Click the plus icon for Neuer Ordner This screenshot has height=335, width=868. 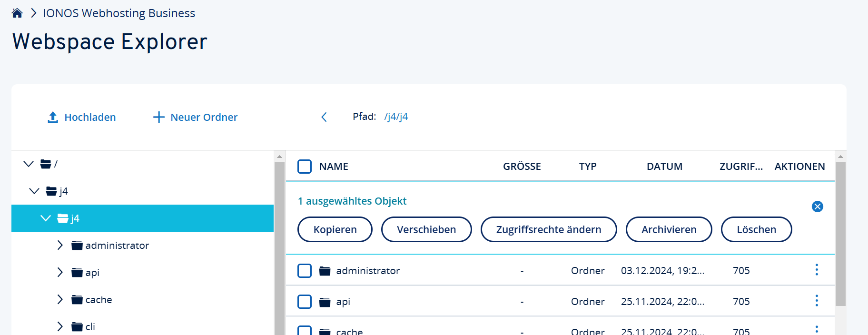click(158, 117)
